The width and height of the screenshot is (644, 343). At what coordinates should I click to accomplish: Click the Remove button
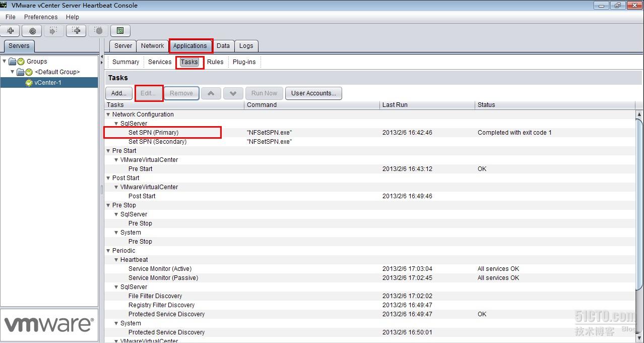(181, 93)
